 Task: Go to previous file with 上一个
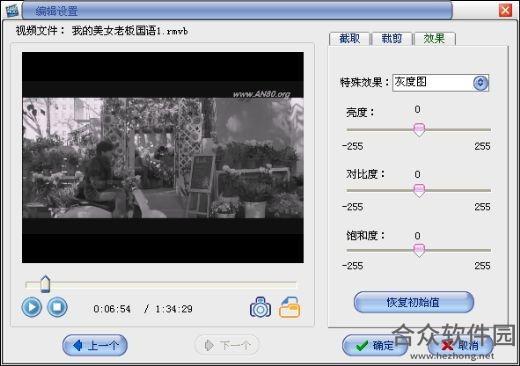click(x=95, y=345)
